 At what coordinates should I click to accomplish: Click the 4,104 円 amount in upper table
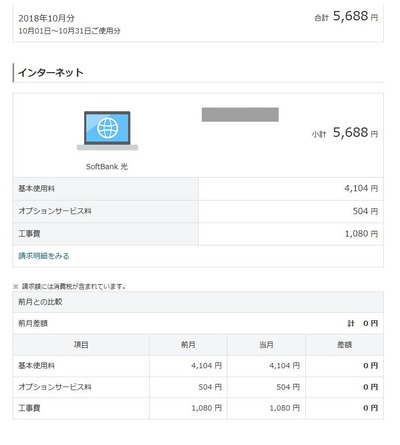click(x=361, y=188)
